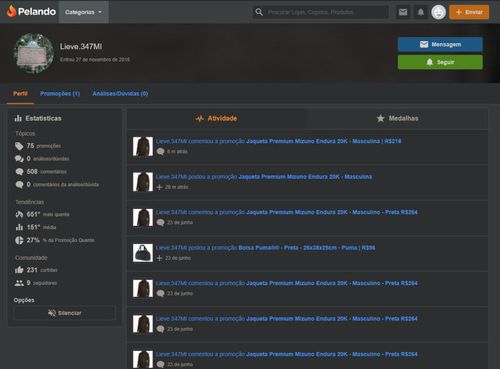Select the Atividade tab
The width and height of the screenshot is (500, 369).
(217, 118)
